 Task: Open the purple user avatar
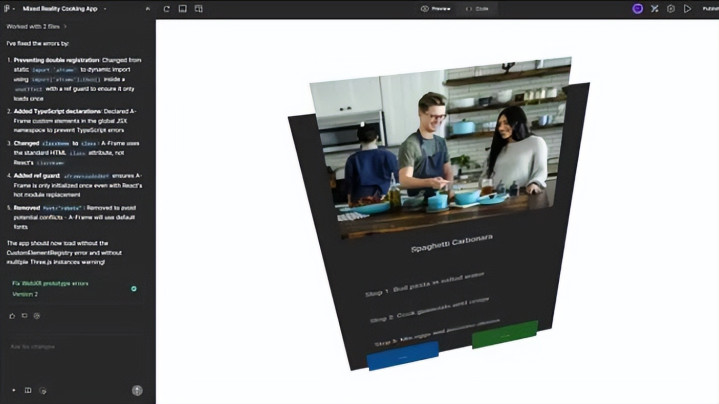coord(637,9)
